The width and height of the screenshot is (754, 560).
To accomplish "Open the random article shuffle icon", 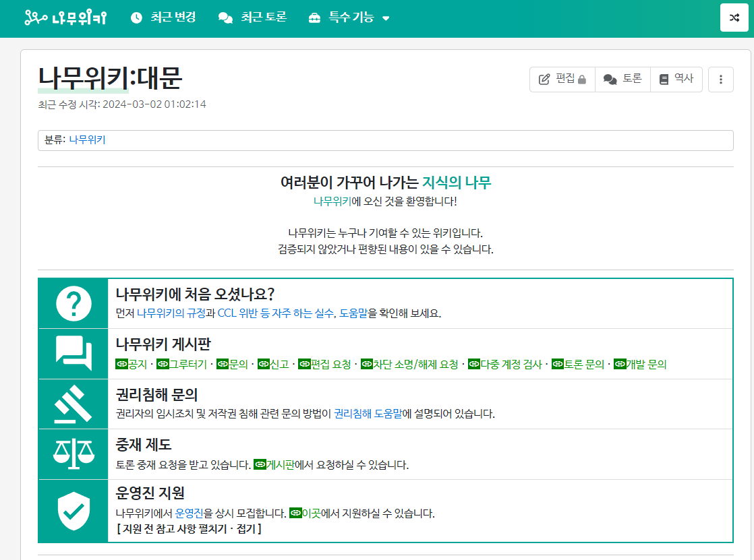I will point(734,18).
